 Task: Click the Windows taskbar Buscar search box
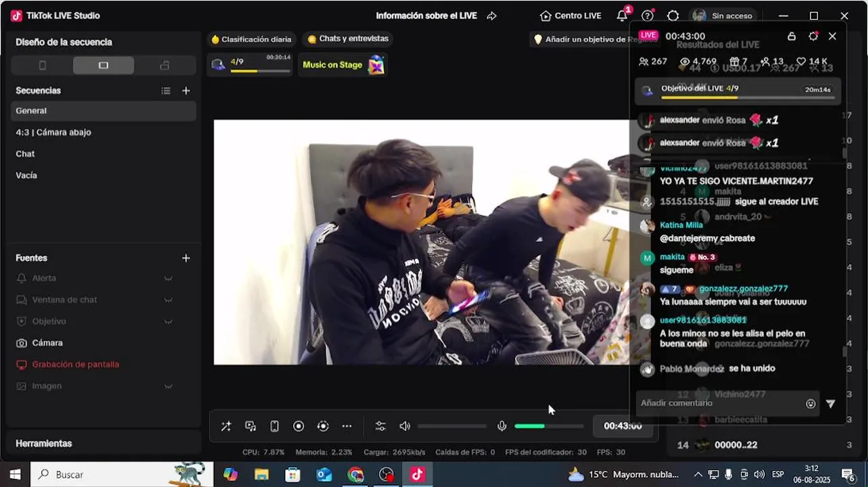coord(122,475)
